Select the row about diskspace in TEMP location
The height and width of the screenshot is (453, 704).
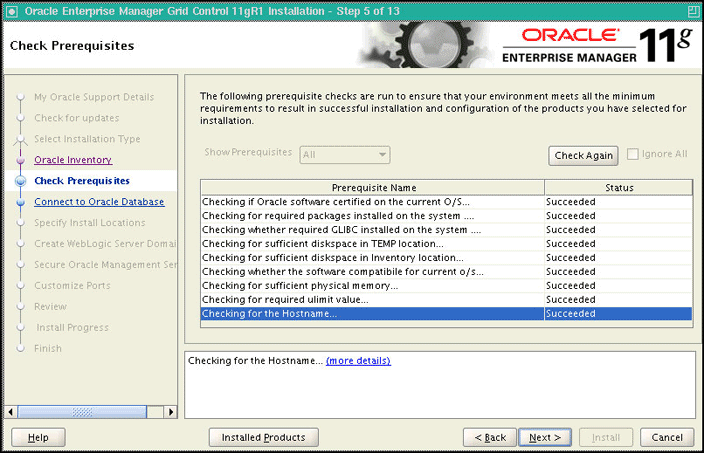446,244
